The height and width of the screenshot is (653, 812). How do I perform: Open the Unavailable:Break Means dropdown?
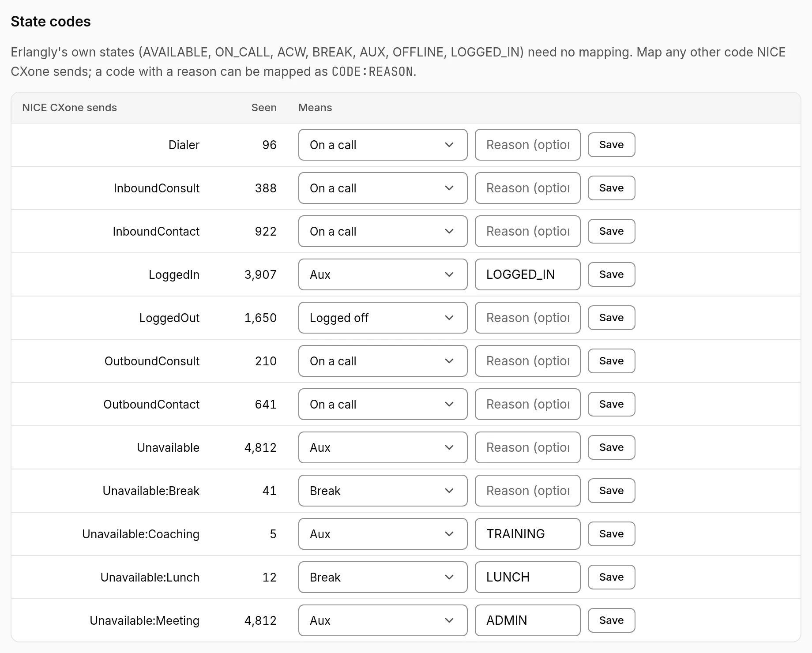[x=383, y=491]
